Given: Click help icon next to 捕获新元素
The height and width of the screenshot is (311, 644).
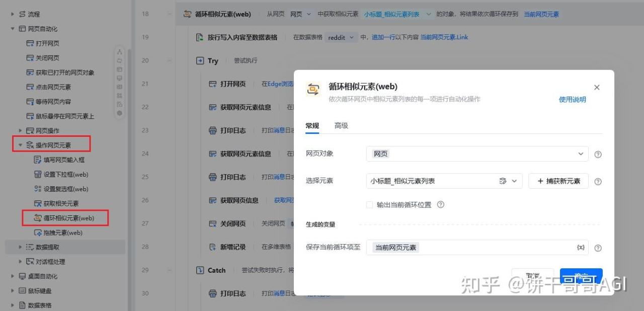Looking at the screenshot, I should [x=598, y=182].
